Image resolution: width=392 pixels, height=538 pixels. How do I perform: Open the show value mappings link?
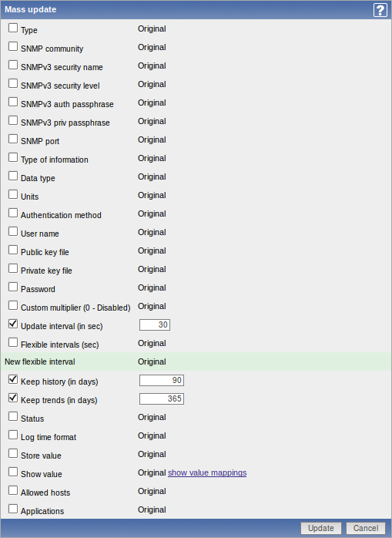point(207,472)
